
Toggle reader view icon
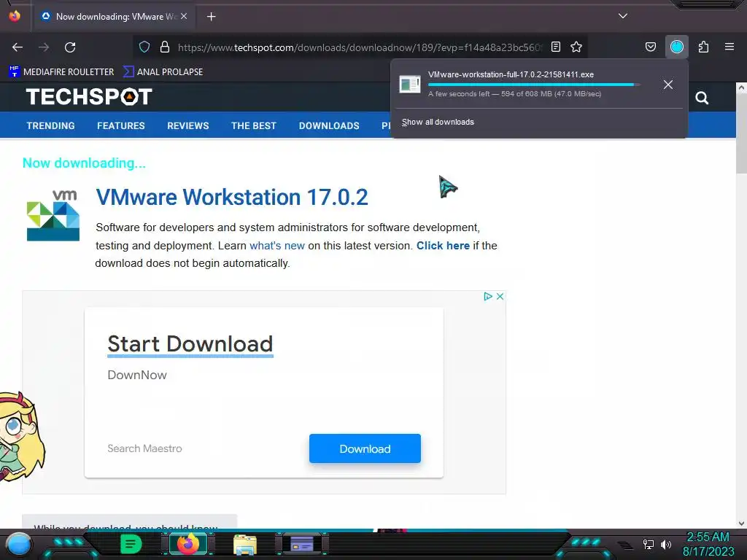click(555, 47)
